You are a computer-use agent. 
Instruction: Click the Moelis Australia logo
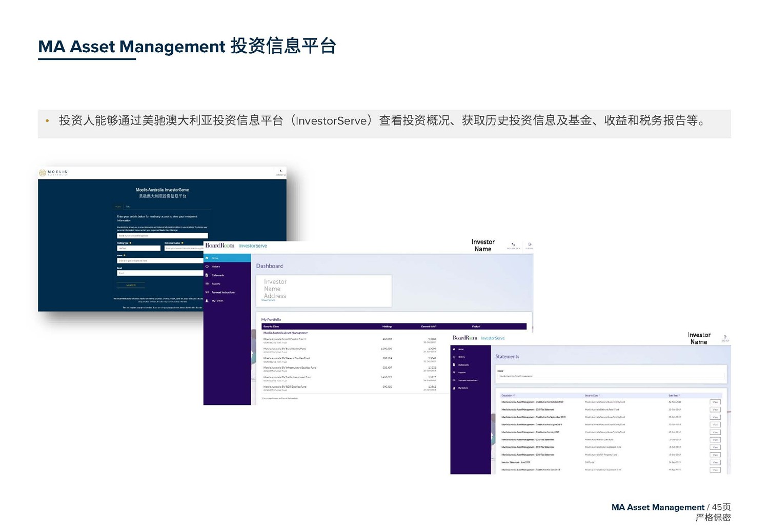(x=53, y=173)
